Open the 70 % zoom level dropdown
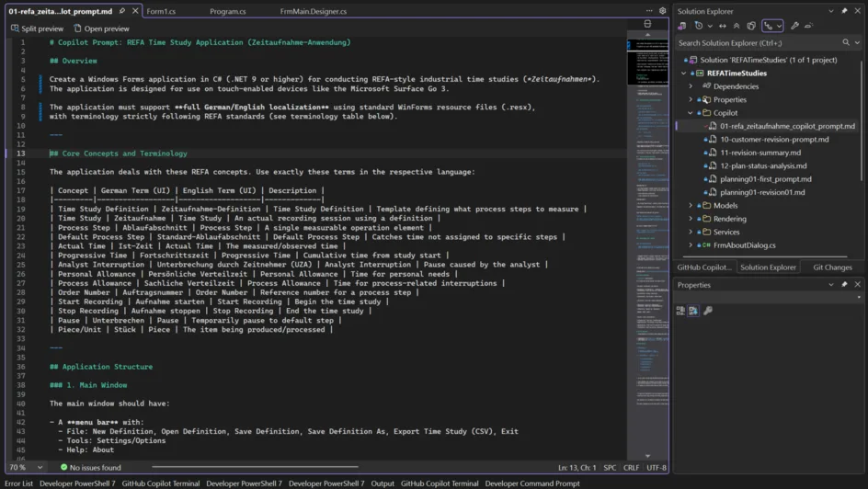868x489 pixels. pos(40,468)
